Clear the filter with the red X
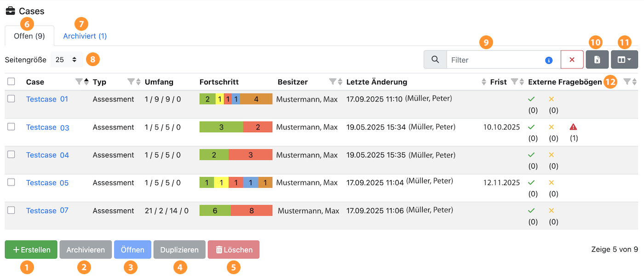This screenshot has width=644, height=276. [x=572, y=60]
